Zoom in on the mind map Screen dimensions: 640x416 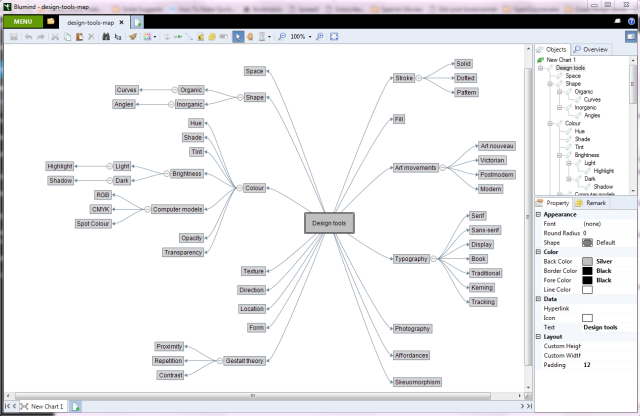tap(320, 37)
